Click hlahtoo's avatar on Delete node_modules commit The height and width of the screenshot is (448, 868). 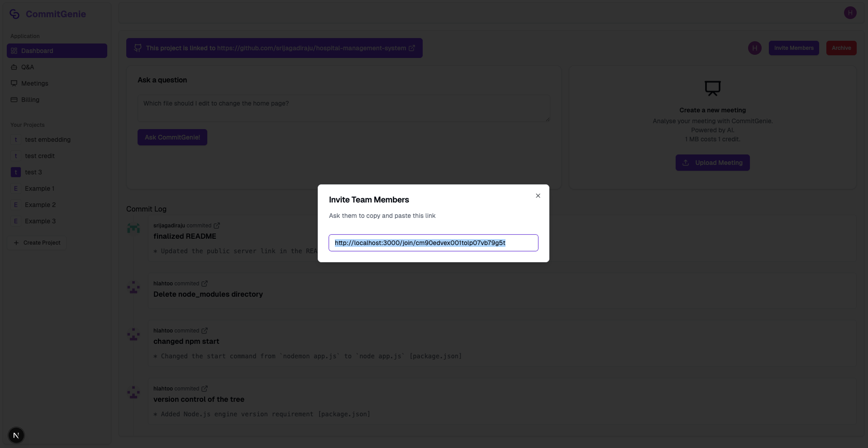click(x=134, y=287)
